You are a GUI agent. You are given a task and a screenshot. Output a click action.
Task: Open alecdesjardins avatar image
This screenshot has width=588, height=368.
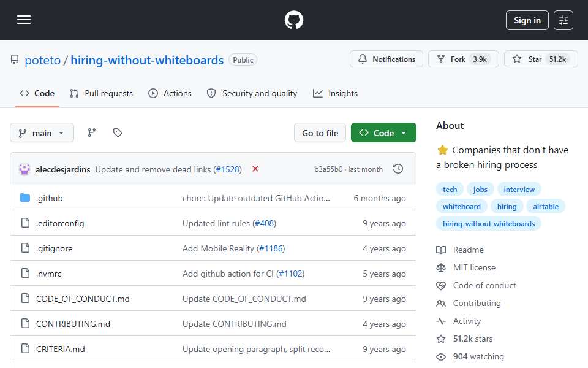(24, 169)
